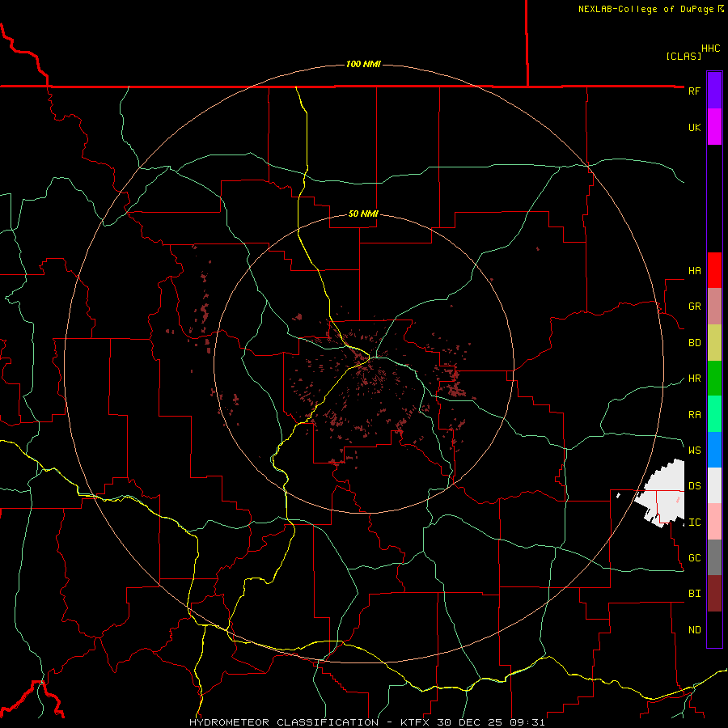Click "HYDROMETEOR CLASSIFICATION" in the bottom caption

coord(284,722)
